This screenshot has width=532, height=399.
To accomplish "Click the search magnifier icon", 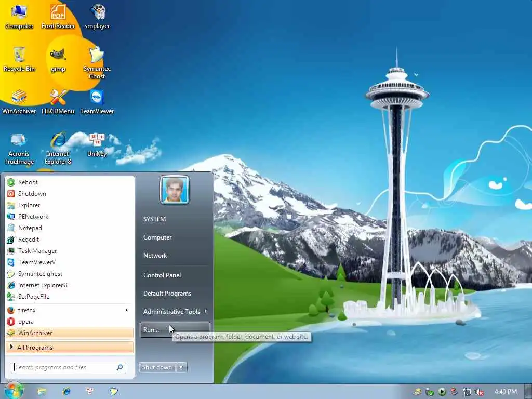I will click(120, 367).
